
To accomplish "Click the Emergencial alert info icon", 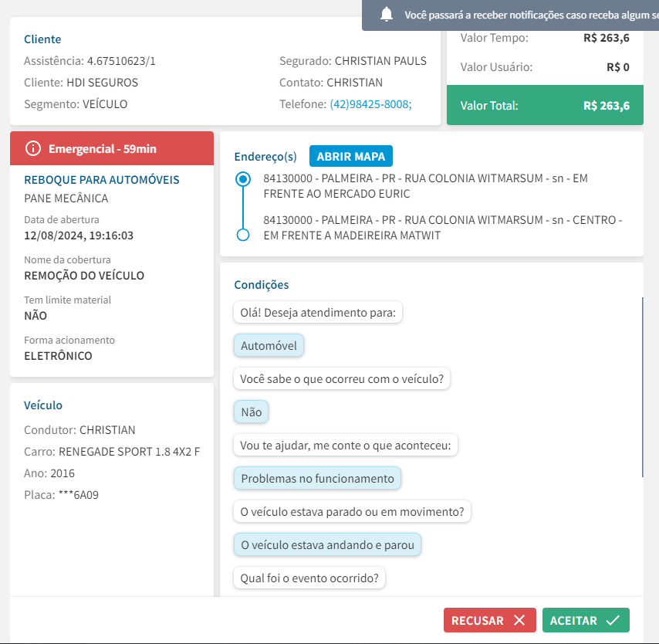I will [x=32, y=148].
